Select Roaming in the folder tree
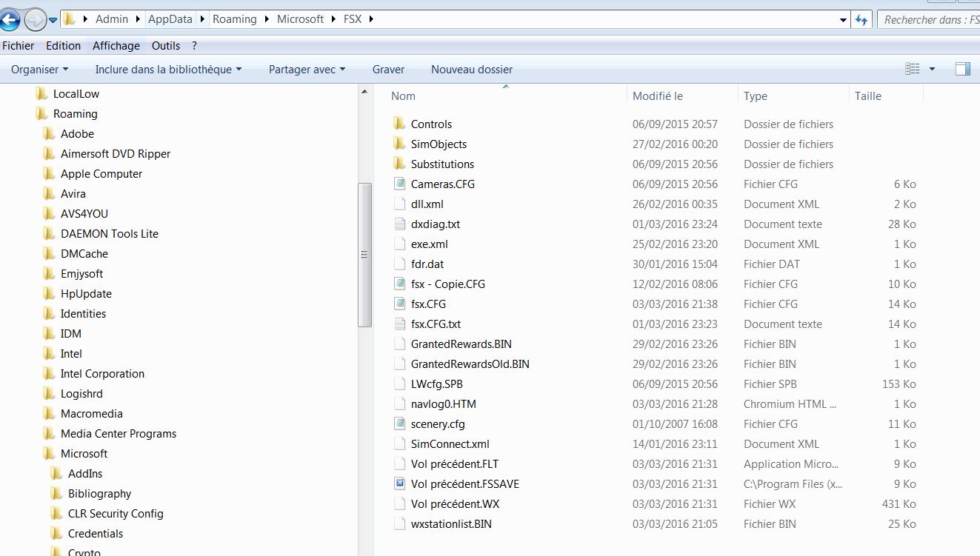The image size is (980, 556). coord(75,113)
